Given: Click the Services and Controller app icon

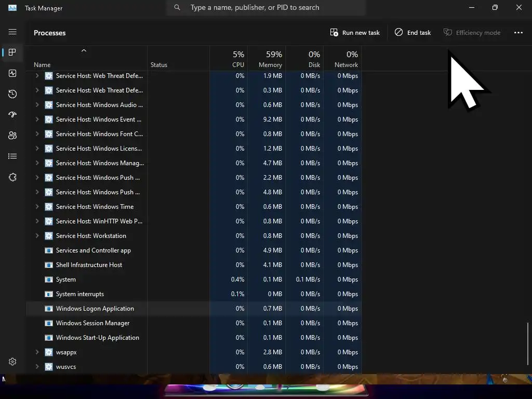Looking at the screenshot, I should [49, 250].
